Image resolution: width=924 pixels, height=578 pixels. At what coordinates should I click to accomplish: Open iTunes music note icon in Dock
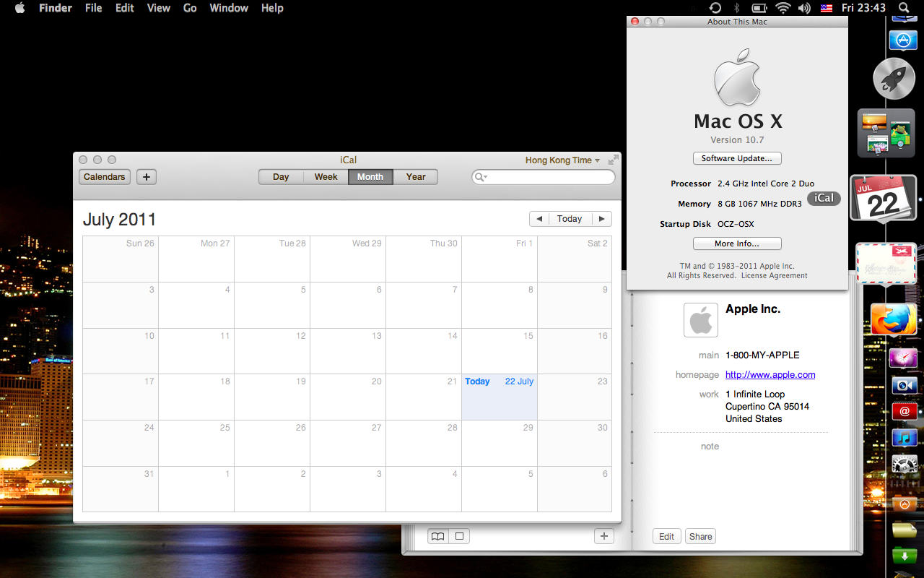click(x=905, y=437)
